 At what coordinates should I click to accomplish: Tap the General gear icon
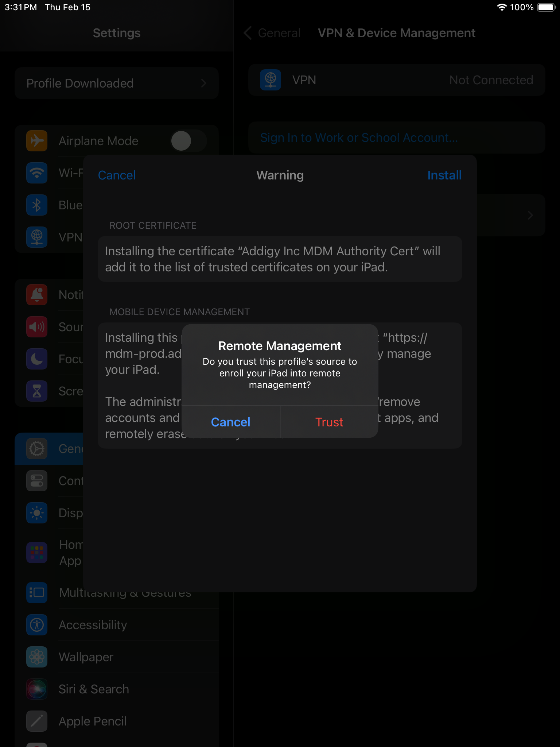click(37, 449)
